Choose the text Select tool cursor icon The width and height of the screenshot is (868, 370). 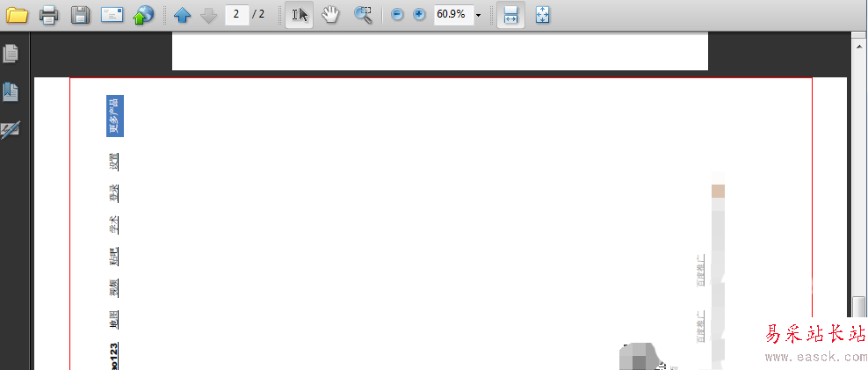(x=300, y=14)
